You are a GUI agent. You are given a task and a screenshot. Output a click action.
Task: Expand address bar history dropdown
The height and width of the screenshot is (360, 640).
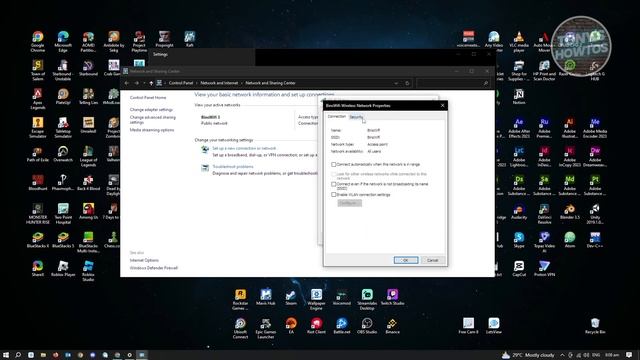396,83
